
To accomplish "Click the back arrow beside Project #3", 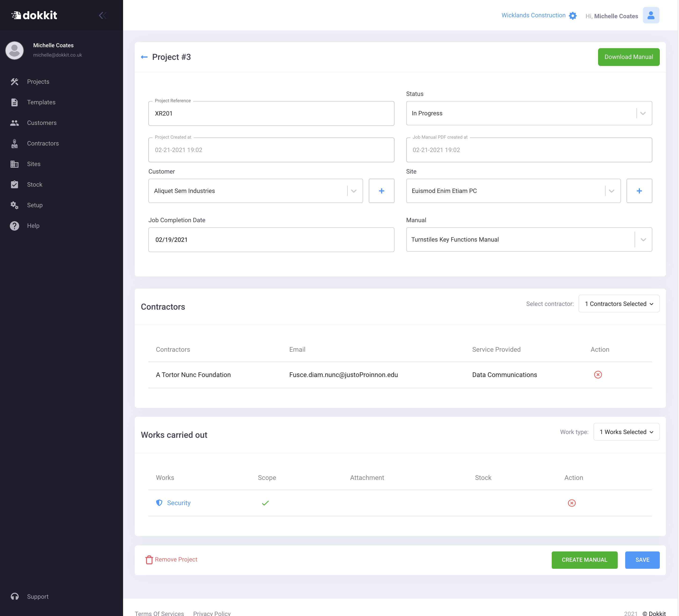I will coord(144,57).
